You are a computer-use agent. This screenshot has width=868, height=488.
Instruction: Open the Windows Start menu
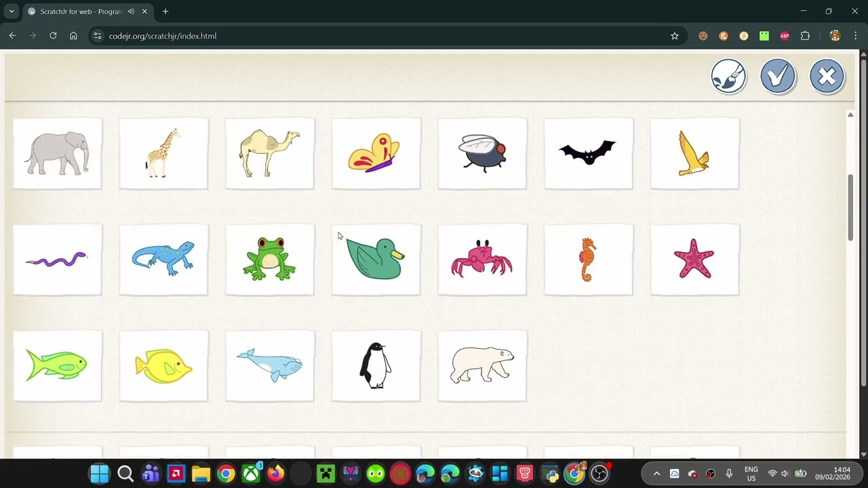point(100,474)
